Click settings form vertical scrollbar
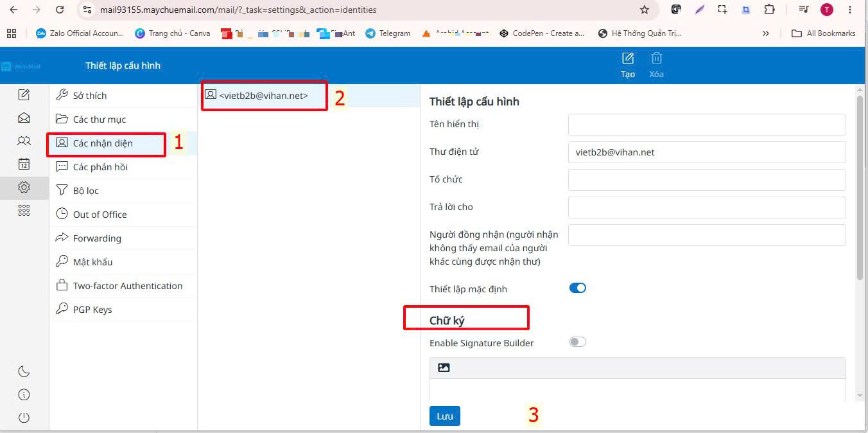The height and width of the screenshot is (433, 868). tap(860, 186)
